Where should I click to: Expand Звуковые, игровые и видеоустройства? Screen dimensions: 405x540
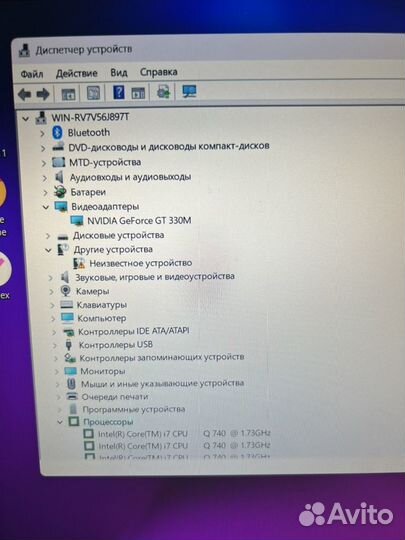point(51,278)
